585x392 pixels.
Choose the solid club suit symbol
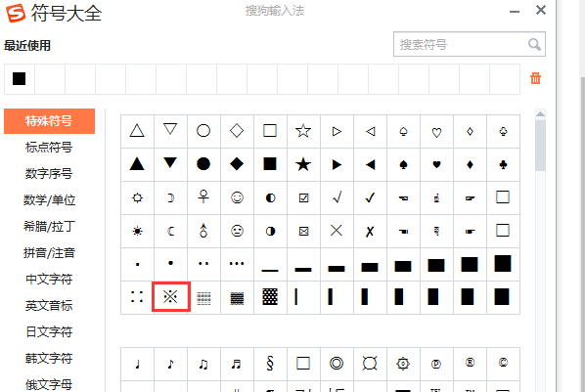(503, 164)
